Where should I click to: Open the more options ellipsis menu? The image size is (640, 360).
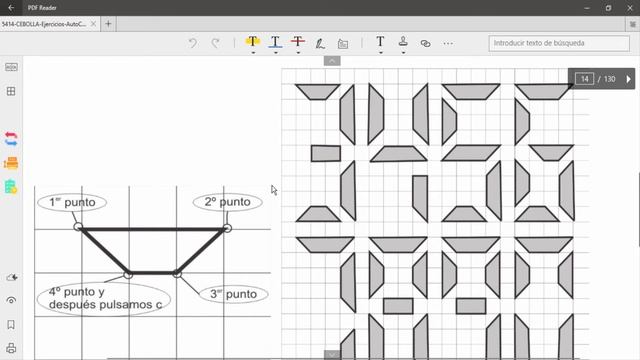448,43
